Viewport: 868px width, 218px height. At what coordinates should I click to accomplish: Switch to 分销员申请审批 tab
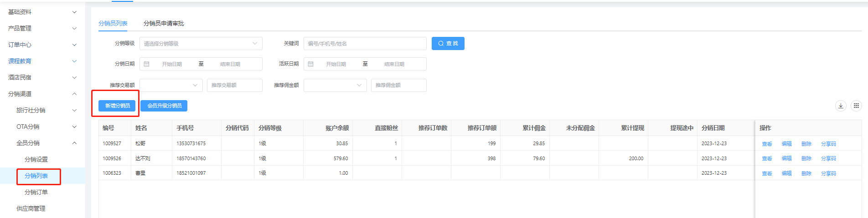coord(164,23)
